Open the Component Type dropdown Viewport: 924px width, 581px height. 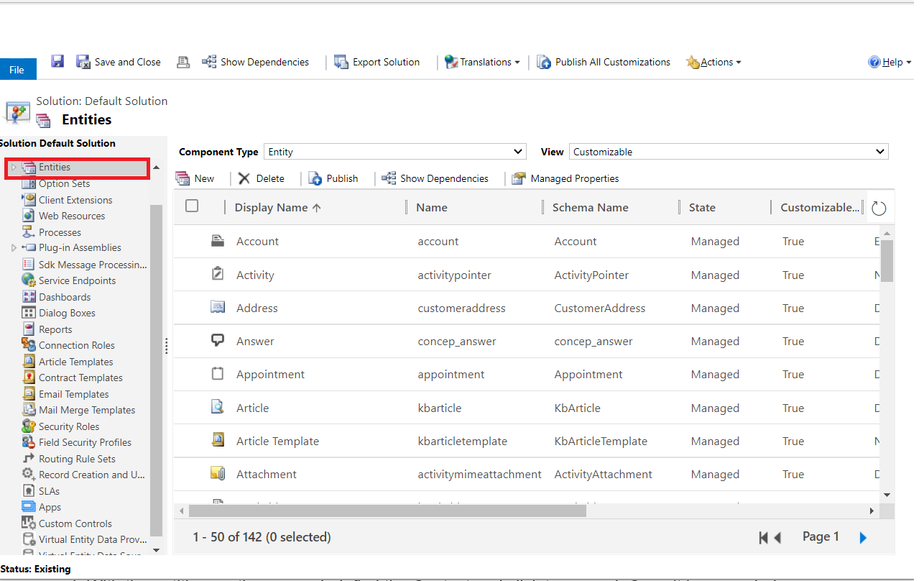coord(395,152)
